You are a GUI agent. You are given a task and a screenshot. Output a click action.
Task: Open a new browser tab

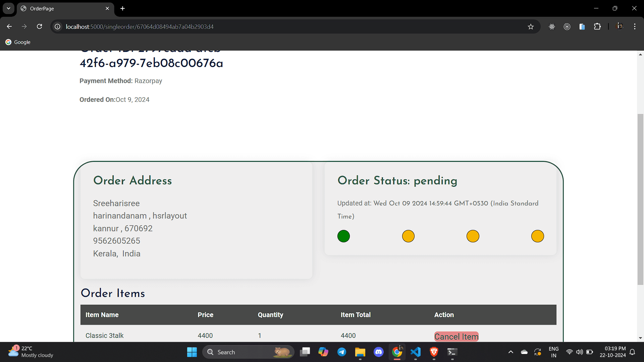click(x=123, y=8)
